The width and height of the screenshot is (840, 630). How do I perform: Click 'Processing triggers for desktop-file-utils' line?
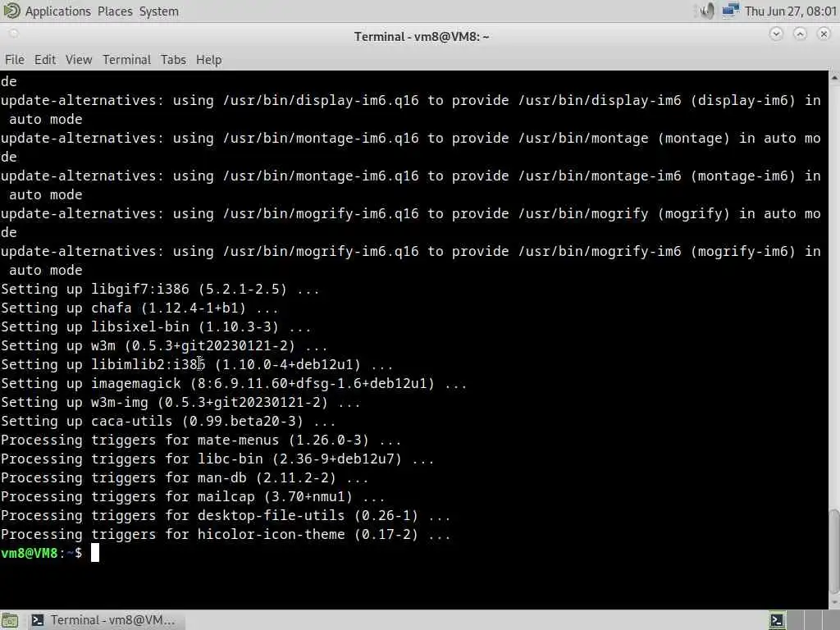(x=225, y=515)
